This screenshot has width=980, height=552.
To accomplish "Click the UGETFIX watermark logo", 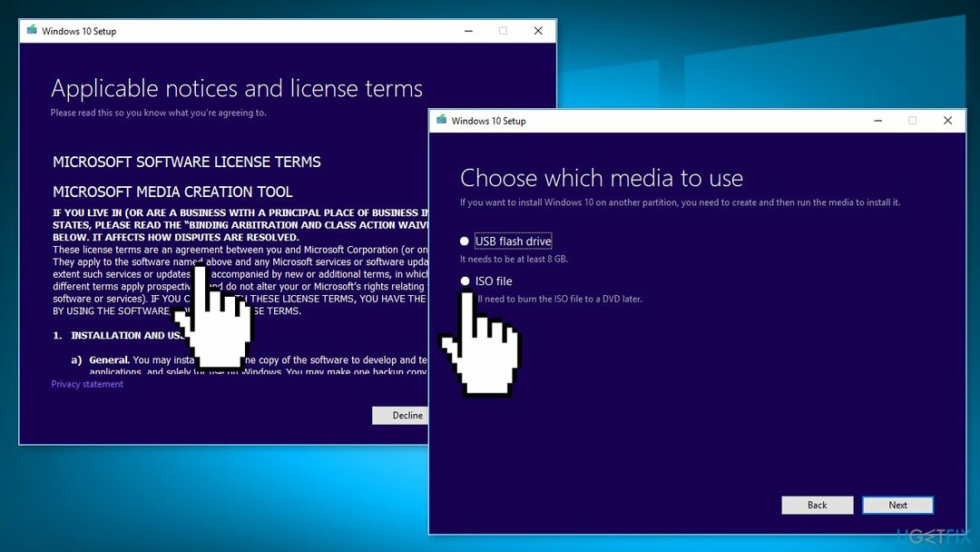I will pyautogui.click(x=933, y=536).
